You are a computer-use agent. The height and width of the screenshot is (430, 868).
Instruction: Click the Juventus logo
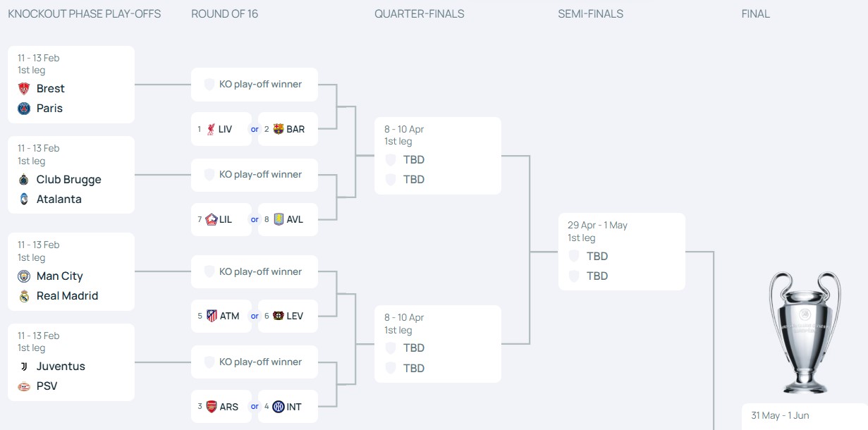pyautogui.click(x=24, y=367)
